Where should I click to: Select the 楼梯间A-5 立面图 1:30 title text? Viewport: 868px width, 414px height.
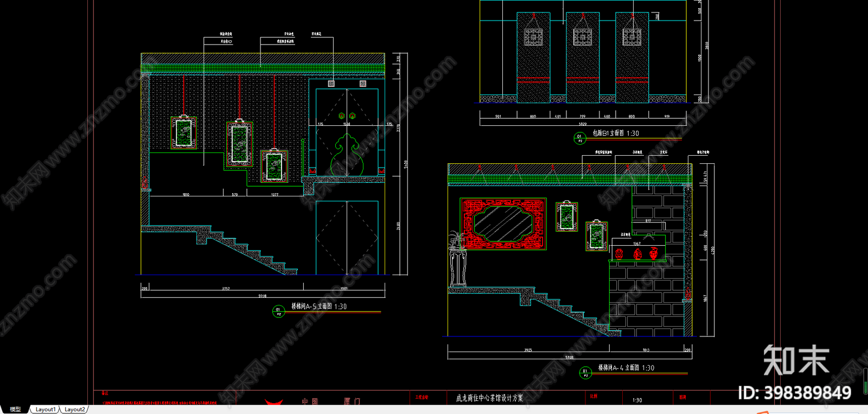(319, 307)
